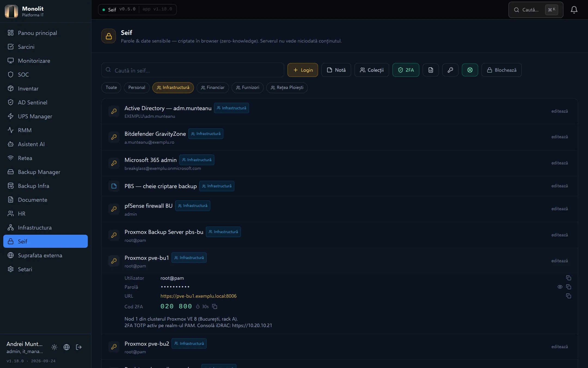Click the password generator key icon
This screenshot has width=588, height=368.
pos(450,70)
